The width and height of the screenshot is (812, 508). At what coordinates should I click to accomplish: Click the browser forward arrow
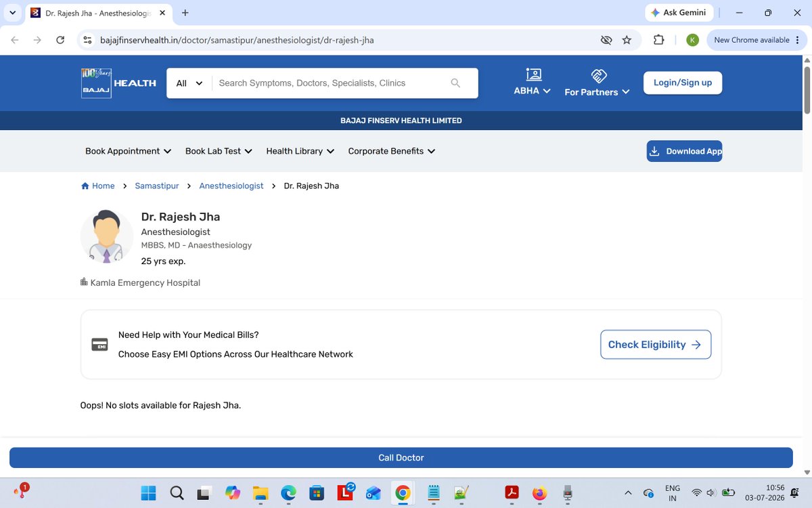37,40
